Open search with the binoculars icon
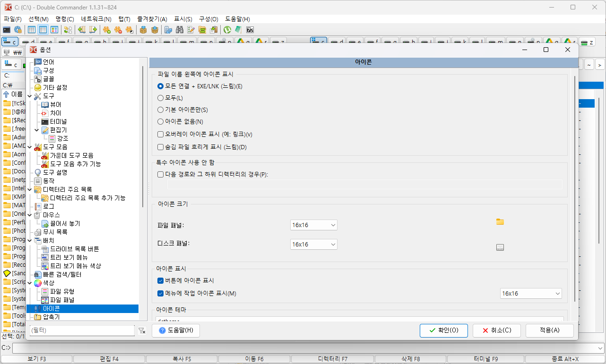The height and width of the screenshot is (364, 606). [180, 30]
